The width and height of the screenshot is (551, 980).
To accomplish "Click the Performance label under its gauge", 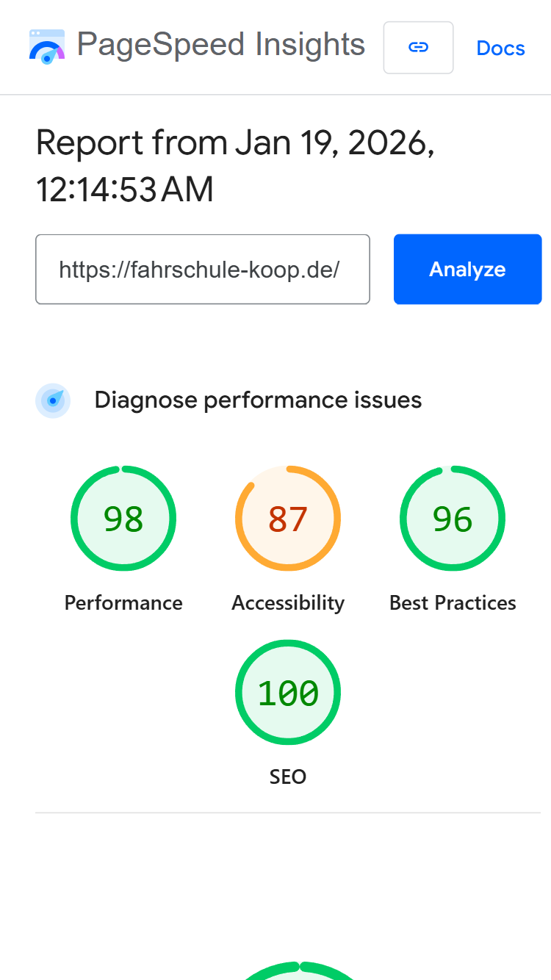I will pyautogui.click(x=123, y=602).
